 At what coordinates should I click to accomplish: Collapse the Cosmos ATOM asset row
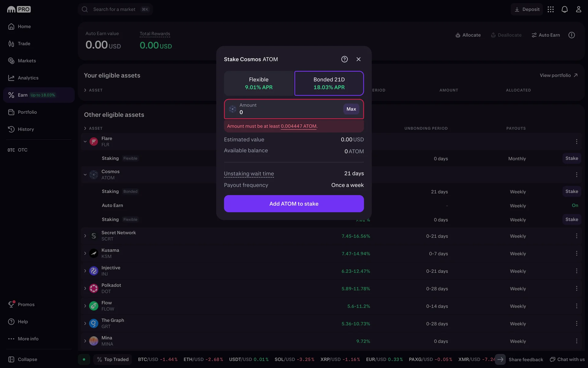tap(85, 175)
